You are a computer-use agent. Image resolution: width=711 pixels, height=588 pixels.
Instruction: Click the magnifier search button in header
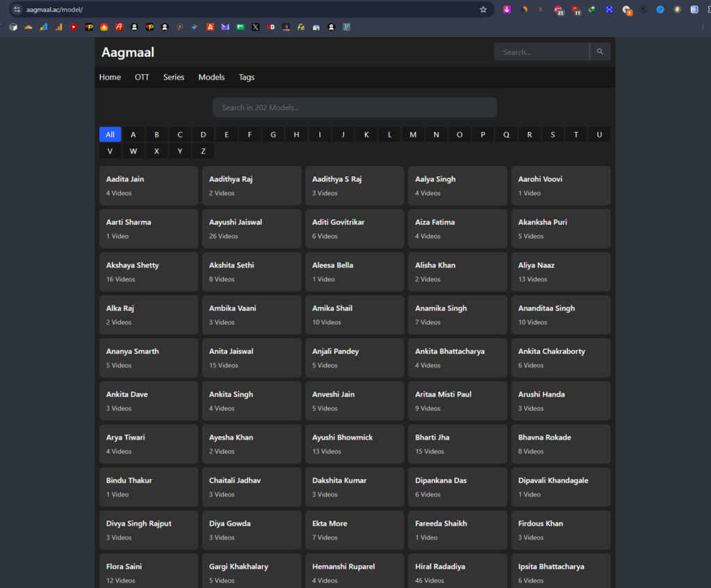600,51
